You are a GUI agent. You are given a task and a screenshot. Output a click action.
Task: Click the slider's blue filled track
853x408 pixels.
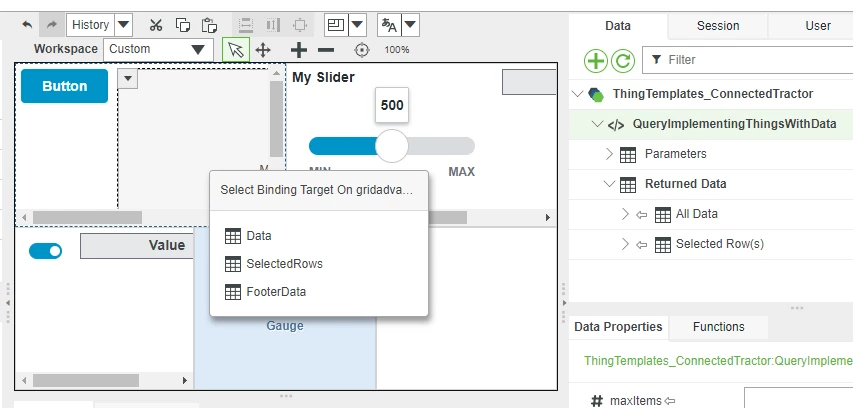[342, 146]
